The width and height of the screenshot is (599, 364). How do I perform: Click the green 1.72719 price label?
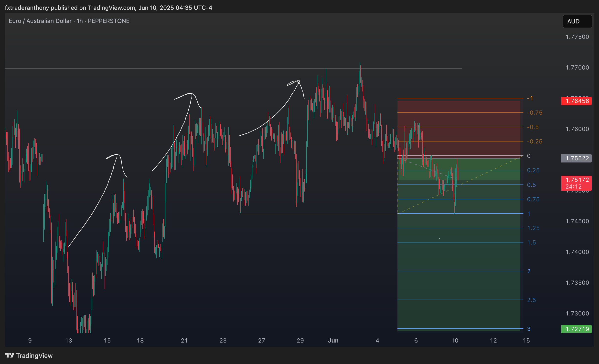pos(576,329)
